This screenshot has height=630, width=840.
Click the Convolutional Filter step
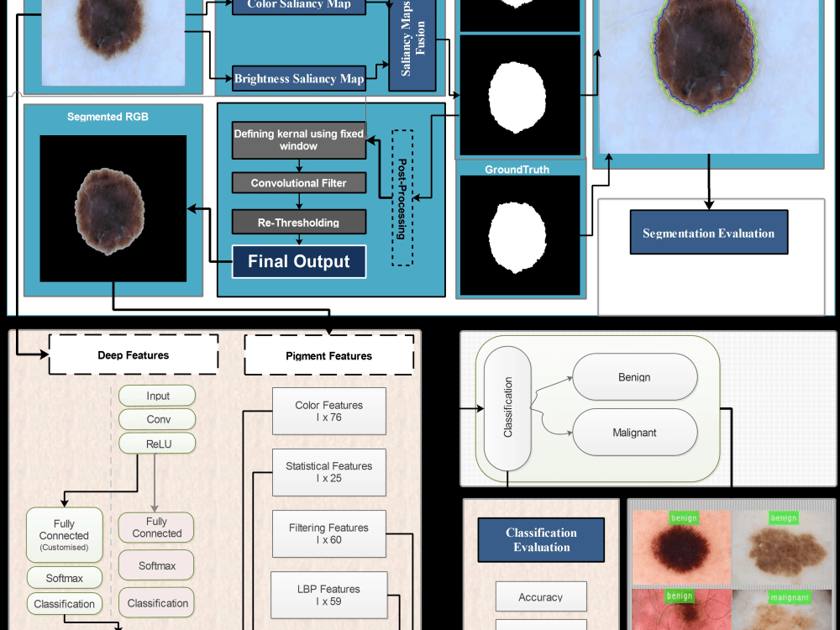click(x=299, y=182)
